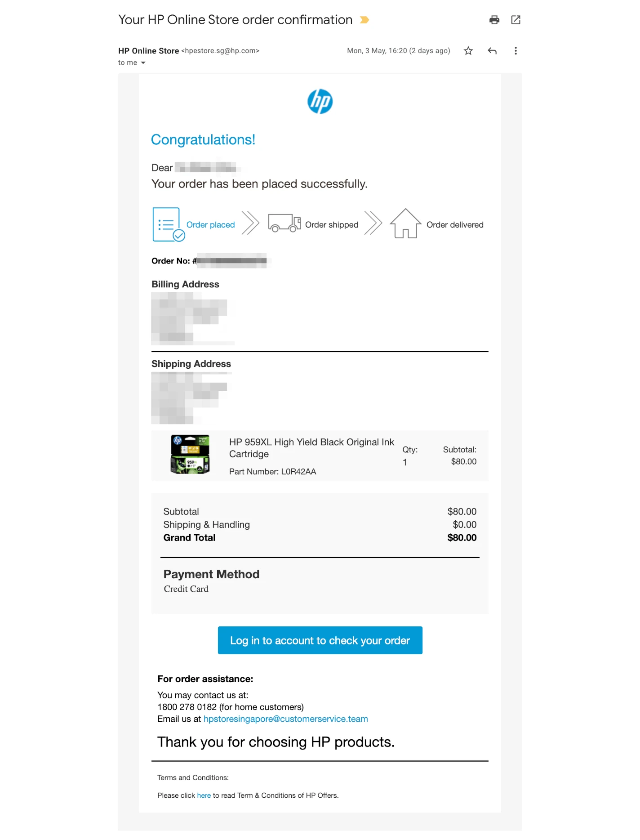The height and width of the screenshot is (840, 640).
Task: Click the HP 959XL cartridge product title
Action: [x=311, y=448]
